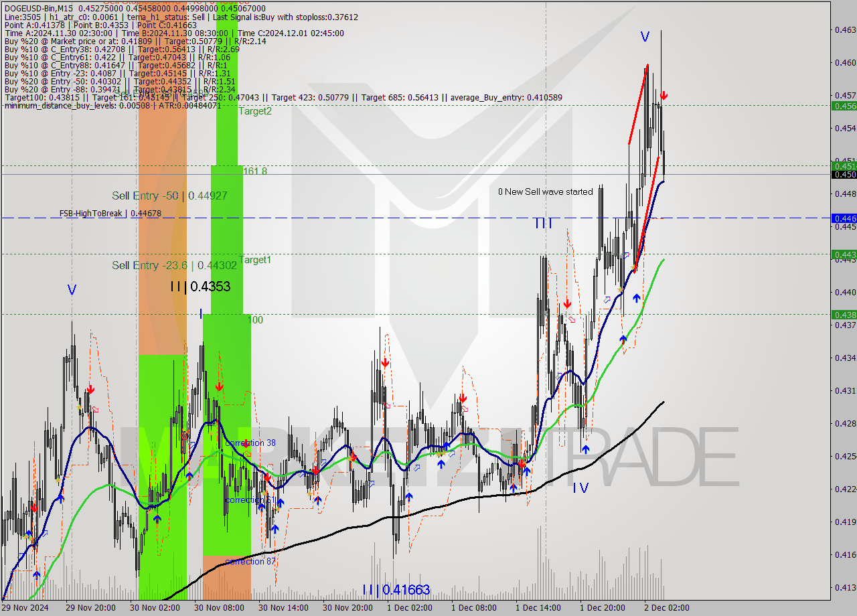857x616 pixels.
Task: Click the '161.8' Fibonacci level label
Action: tap(255, 171)
